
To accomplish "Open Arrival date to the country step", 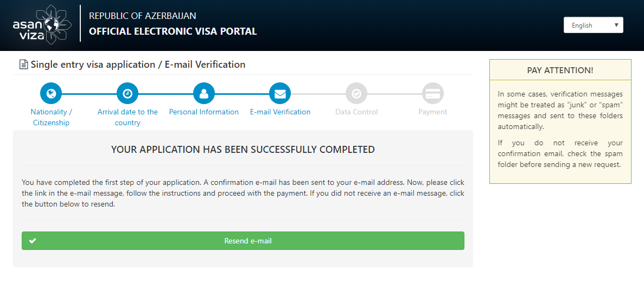I will pyautogui.click(x=127, y=118).
